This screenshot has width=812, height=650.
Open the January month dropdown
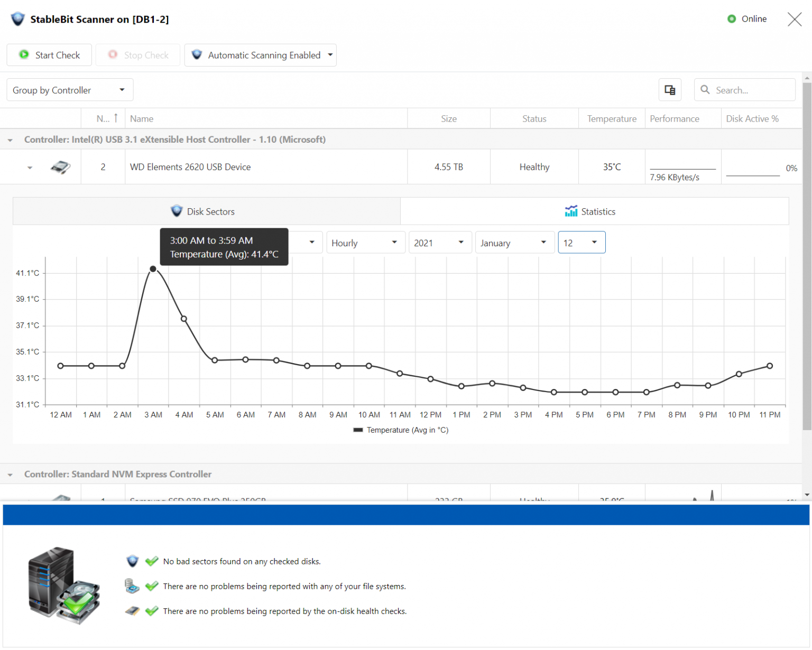[x=514, y=242]
